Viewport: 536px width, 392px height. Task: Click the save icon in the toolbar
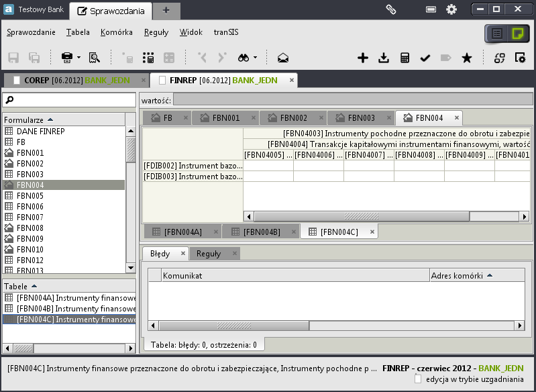pos(13,58)
